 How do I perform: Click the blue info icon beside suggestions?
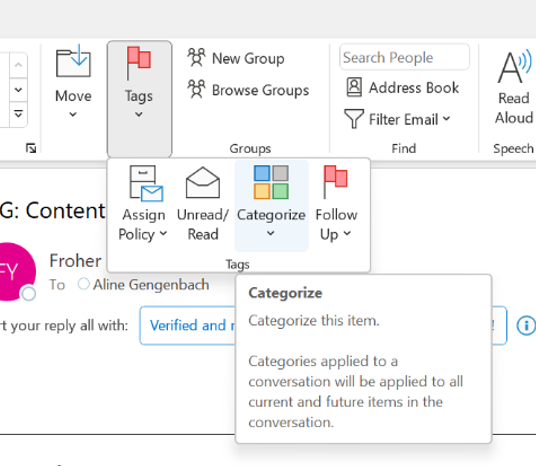tap(526, 325)
